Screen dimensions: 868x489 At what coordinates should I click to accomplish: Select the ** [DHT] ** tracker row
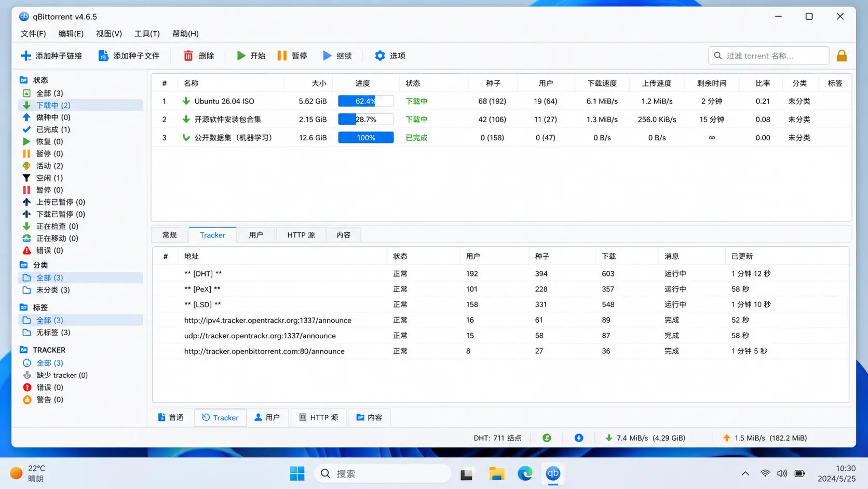[x=501, y=273]
